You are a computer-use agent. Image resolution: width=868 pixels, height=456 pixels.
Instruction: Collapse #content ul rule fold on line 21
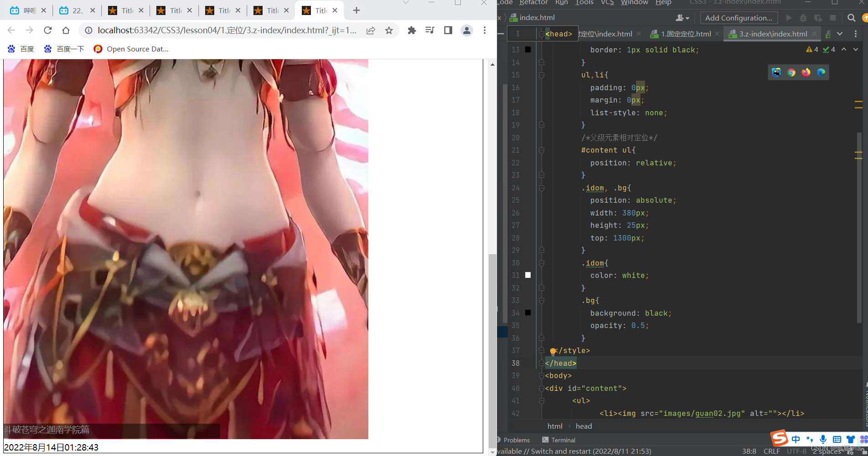[542, 150]
